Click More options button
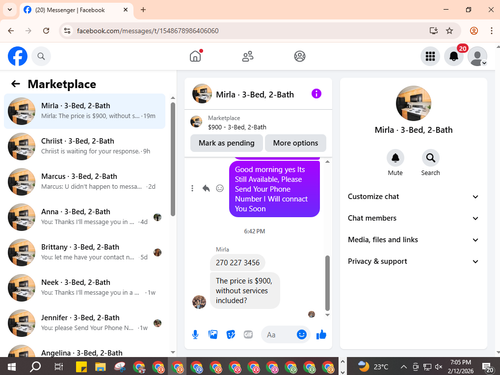 tap(295, 143)
